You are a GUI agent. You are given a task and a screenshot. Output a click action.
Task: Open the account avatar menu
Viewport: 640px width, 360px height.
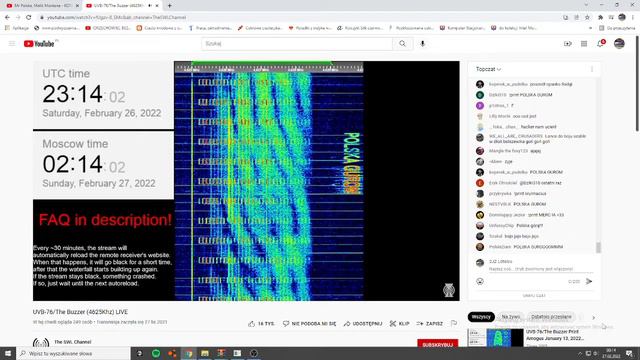coord(619,44)
